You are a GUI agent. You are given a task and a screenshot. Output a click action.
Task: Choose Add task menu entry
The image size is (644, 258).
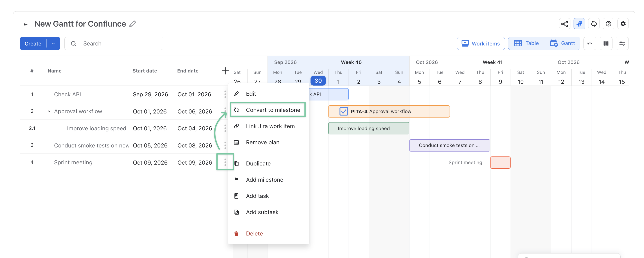269,196
